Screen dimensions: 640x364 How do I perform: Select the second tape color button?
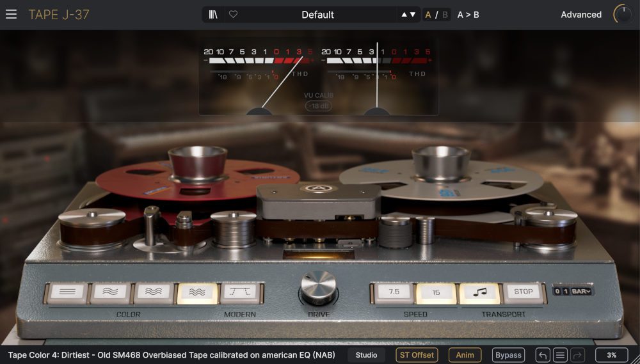tap(110, 292)
